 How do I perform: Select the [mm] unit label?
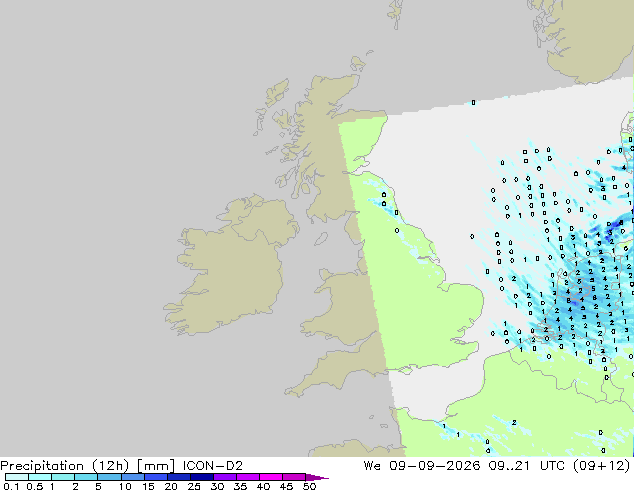(156, 466)
